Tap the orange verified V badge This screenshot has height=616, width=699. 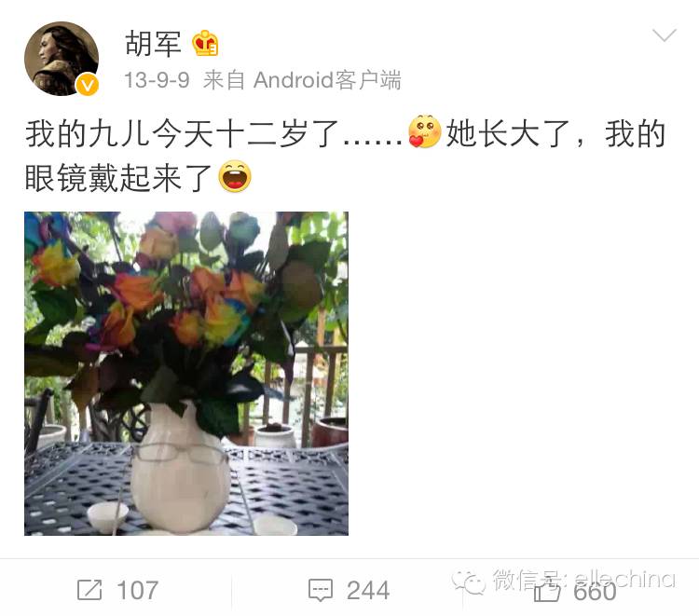click(x=88, y=84)
